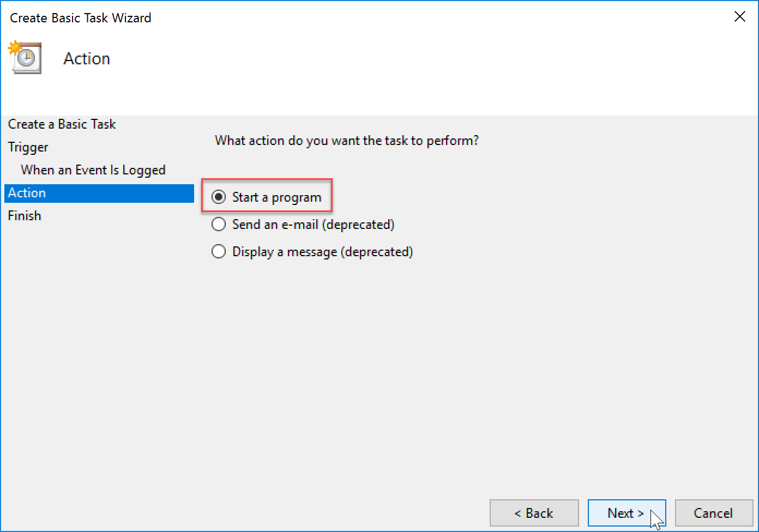The height and width of the screenshot is (532, 759).
Task: Click the large Action heading text
Action: point(87,58)
